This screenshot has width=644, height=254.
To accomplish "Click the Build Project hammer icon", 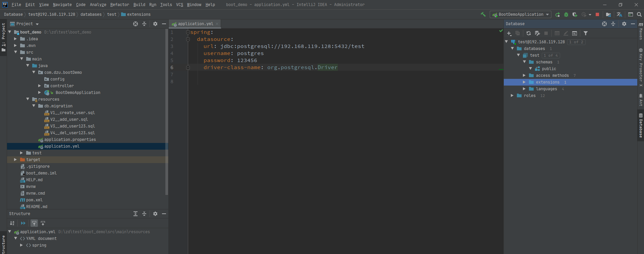I will point(483,14).
